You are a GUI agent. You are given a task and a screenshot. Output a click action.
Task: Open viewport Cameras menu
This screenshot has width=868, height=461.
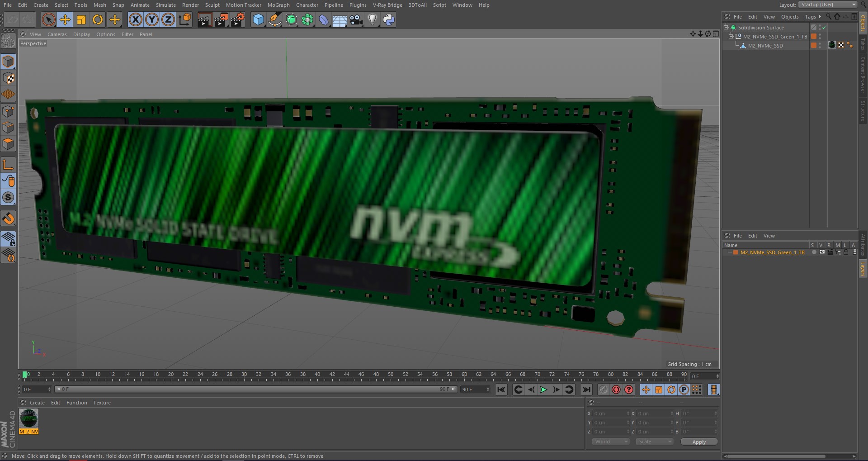57,34
